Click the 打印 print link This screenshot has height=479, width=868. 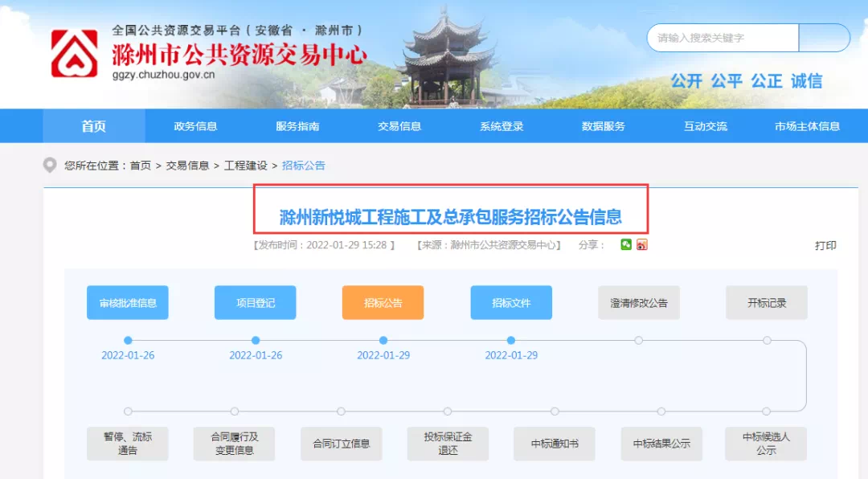825,245
